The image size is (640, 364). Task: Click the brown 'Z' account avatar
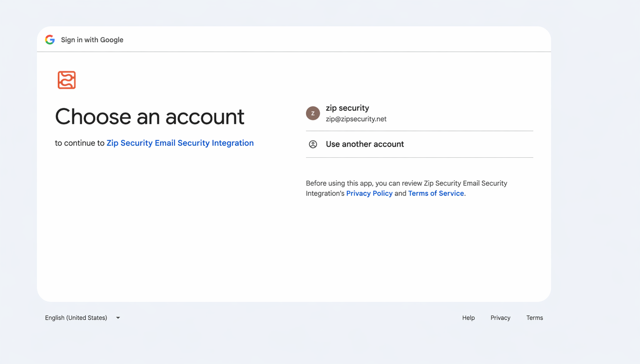313,113
